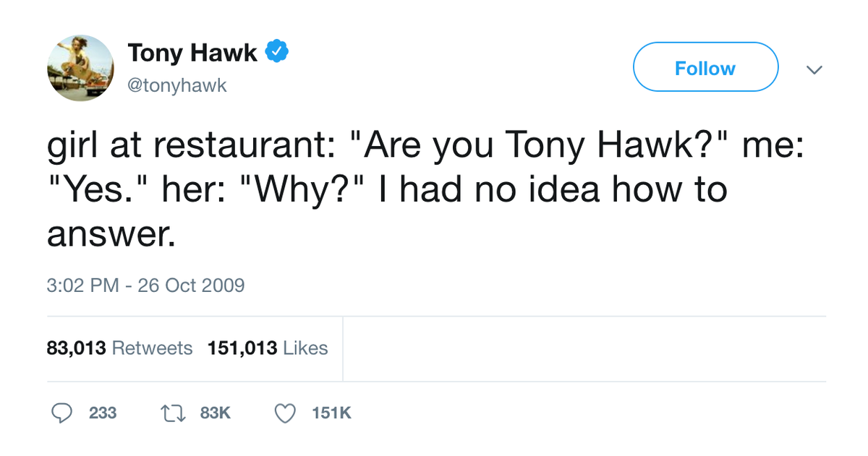The height and width of the screenshot is (456, 868).
Task: Click the @tonyhawk handle
Action: click(177, 86)
